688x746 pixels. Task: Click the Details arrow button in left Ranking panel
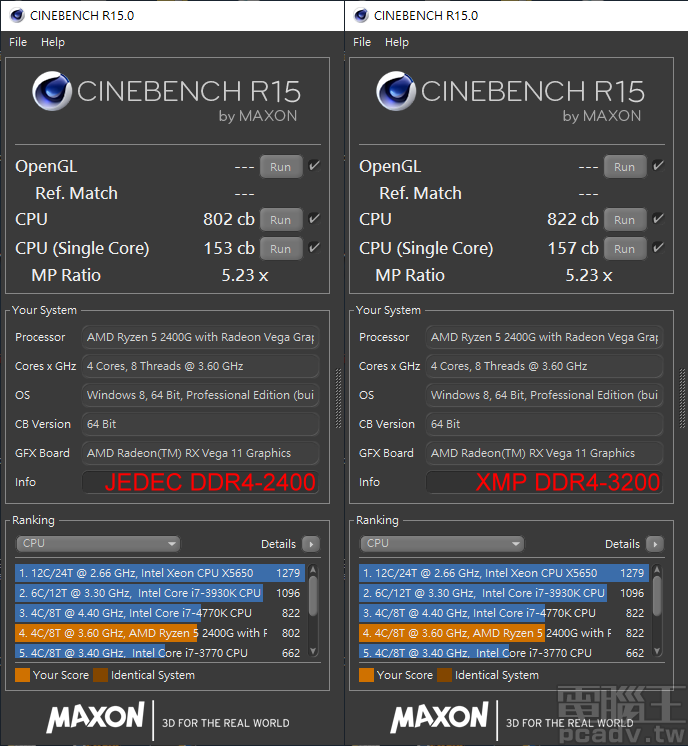point(311,544)
